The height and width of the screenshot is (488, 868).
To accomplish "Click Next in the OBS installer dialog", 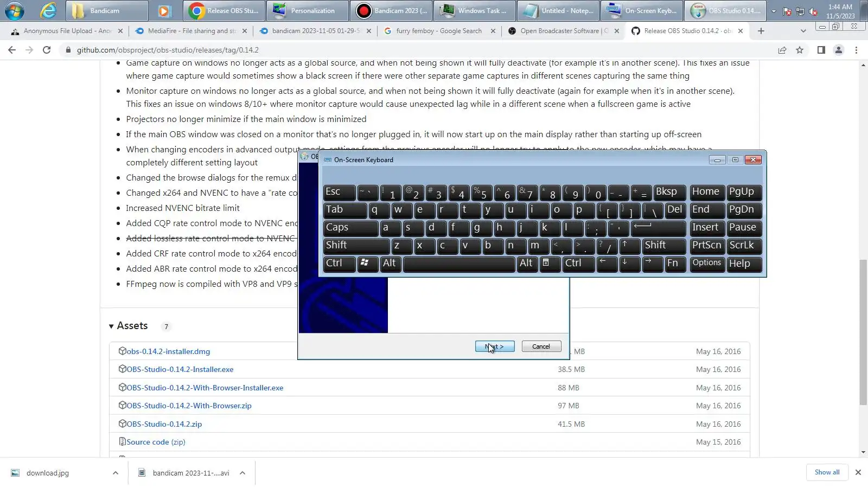I will pyautogui.click(x=495, y=346).
